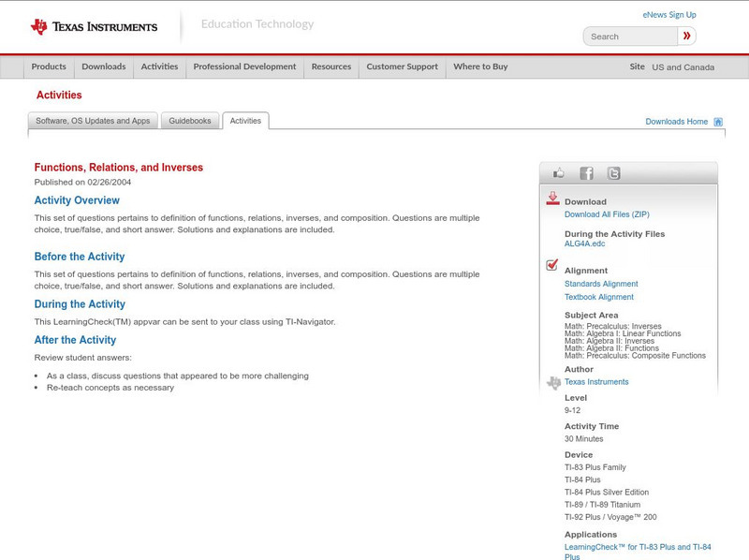
Task: Click the During the Activity heading
Action: pos(80,304)
